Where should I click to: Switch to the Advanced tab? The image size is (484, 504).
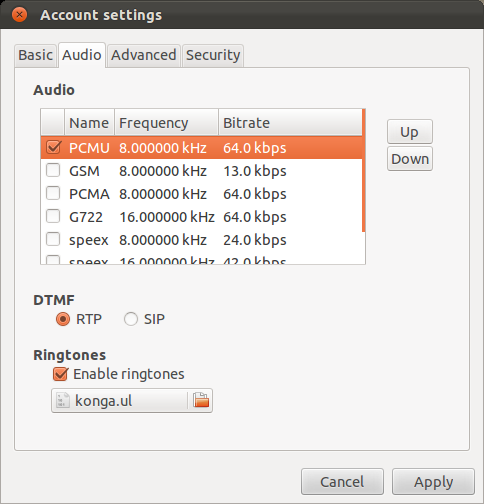[144, 55]
